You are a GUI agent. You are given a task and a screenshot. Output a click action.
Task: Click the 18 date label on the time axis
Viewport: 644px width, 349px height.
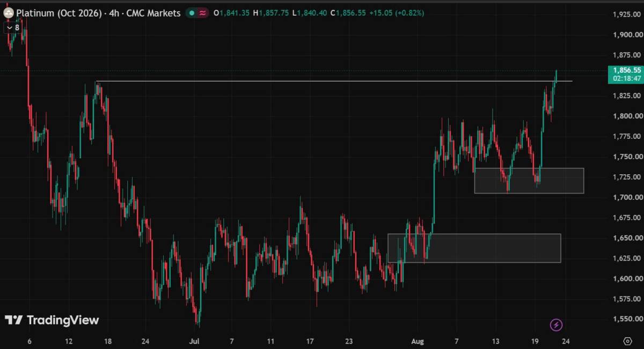pyautogui.click(x=108, y=341)
